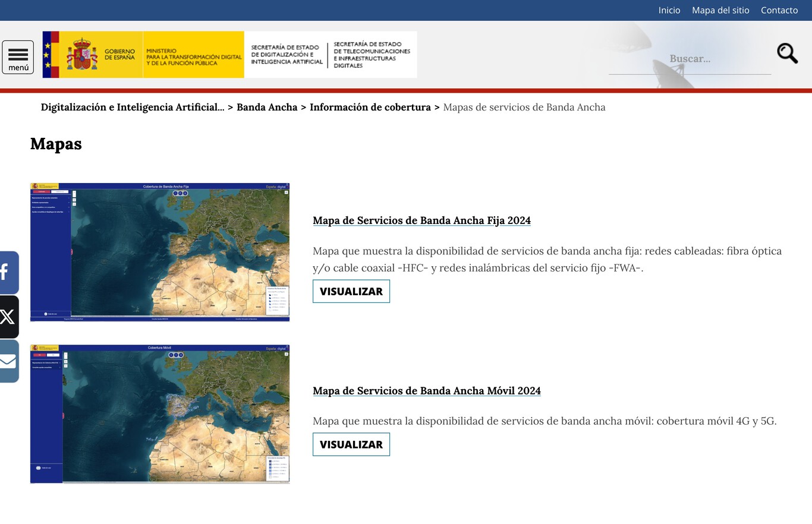Viewport: 812px width, 524px height.
Task: Click the fixed broadband description mentioning fibra óptica
Action: 547,259
